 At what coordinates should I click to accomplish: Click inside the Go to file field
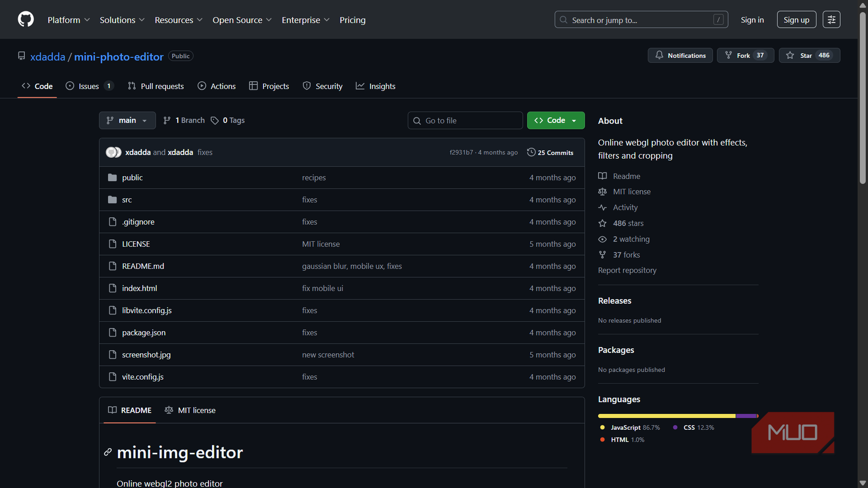465,120
